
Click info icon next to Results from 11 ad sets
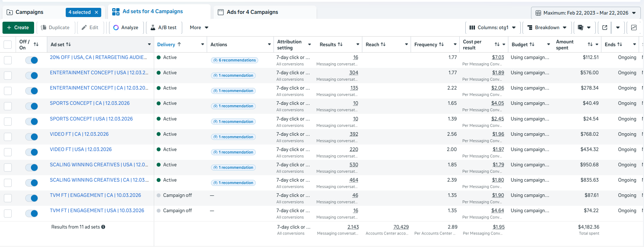pyautogui.click(x=103, y=227)
